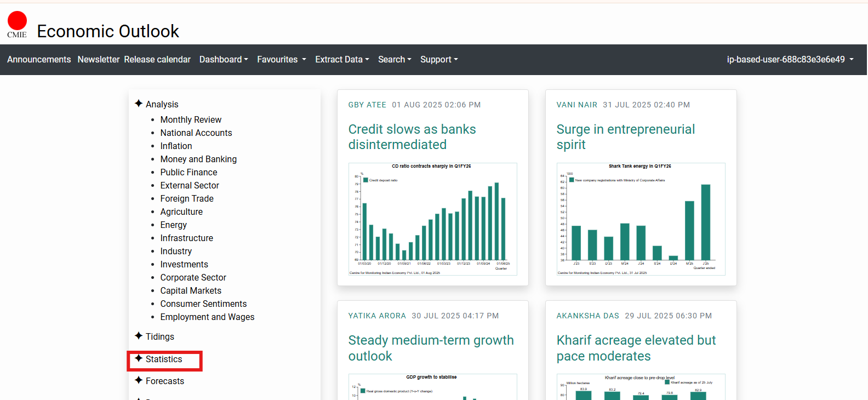Open the Support dropdown menu
This screenshot has height=400, width=868.
coord(439,59)
